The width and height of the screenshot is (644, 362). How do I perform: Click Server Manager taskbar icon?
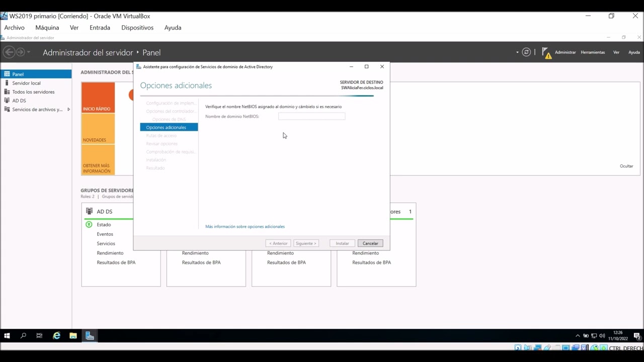[x=90, y=335]
